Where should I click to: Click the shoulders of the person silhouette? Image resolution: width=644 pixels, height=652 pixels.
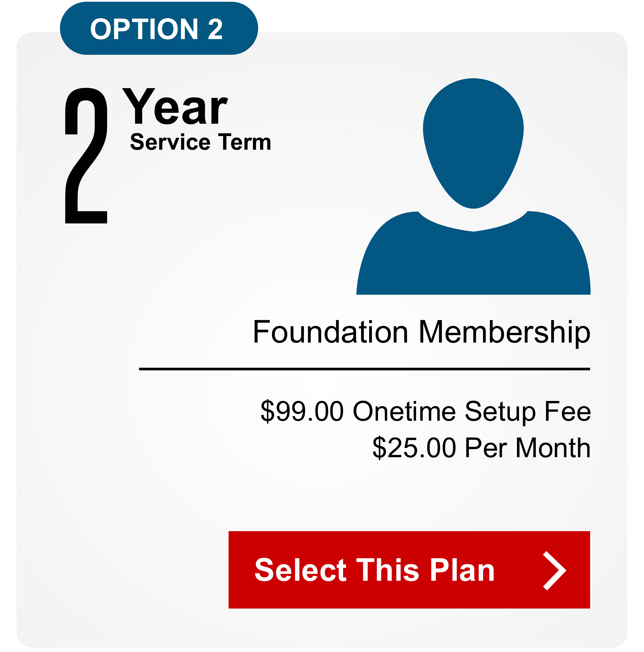pyautogui.click(x=473, y=253)
